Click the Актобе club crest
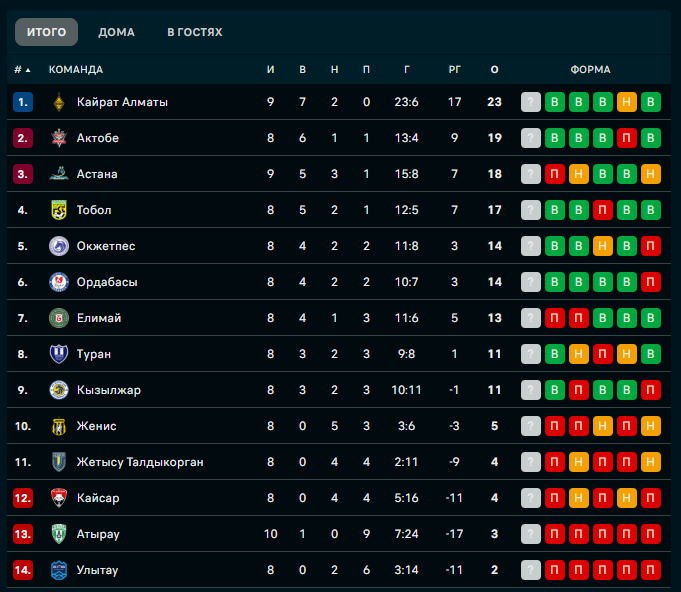The height and width of the screenshot is (592, 681). (x=59, y=138)
